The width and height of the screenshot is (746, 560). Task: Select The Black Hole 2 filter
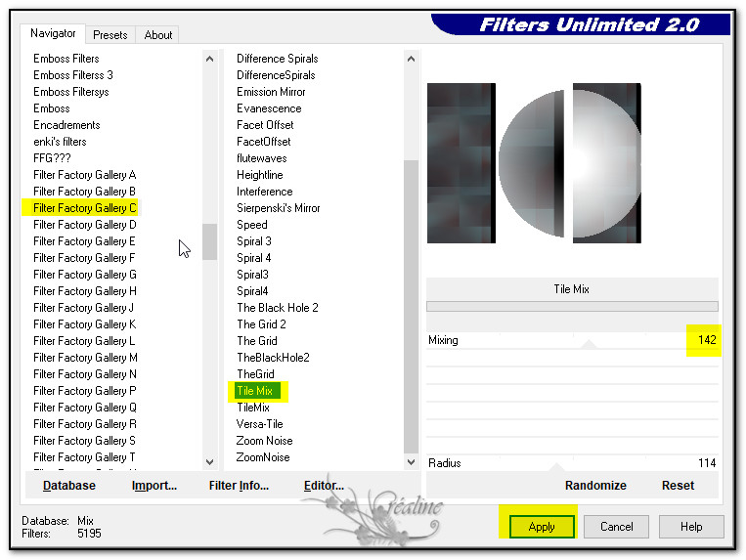click(278, 308)
